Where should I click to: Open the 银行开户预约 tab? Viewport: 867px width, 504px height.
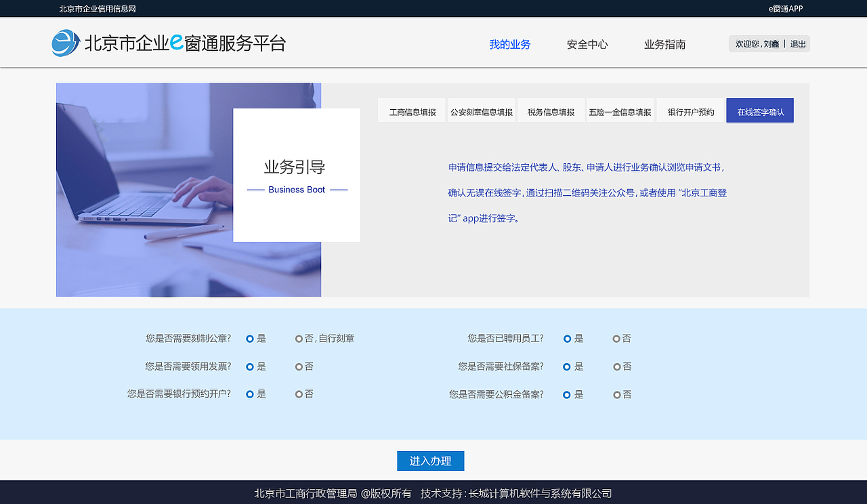(x=690, y=110)
